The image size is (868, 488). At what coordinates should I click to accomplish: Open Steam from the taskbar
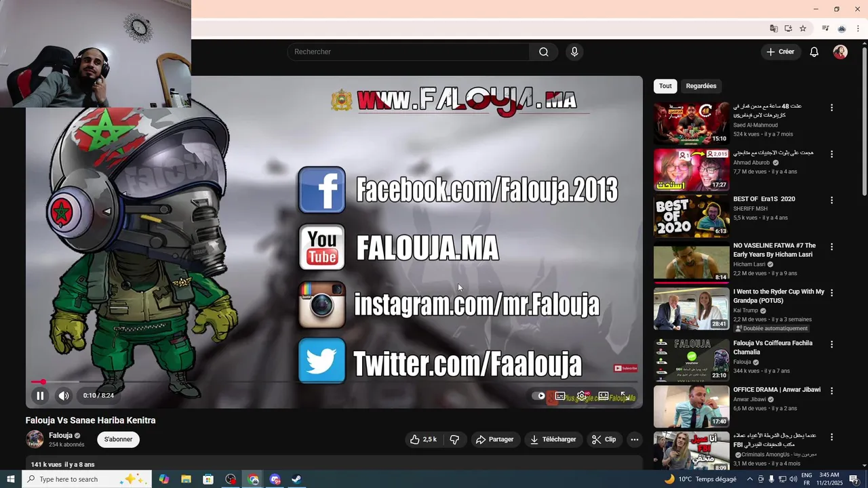297,479
